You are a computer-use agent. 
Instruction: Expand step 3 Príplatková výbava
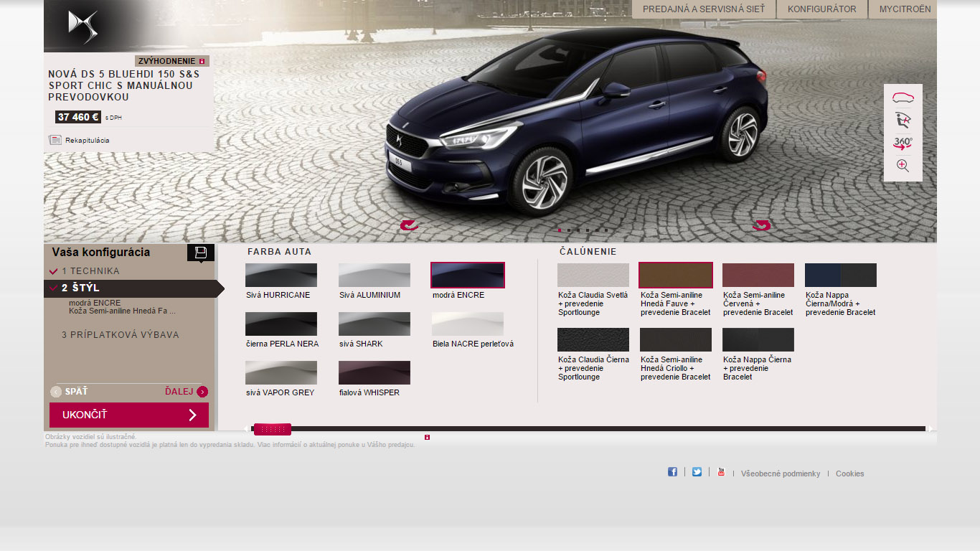coord(120,335)
